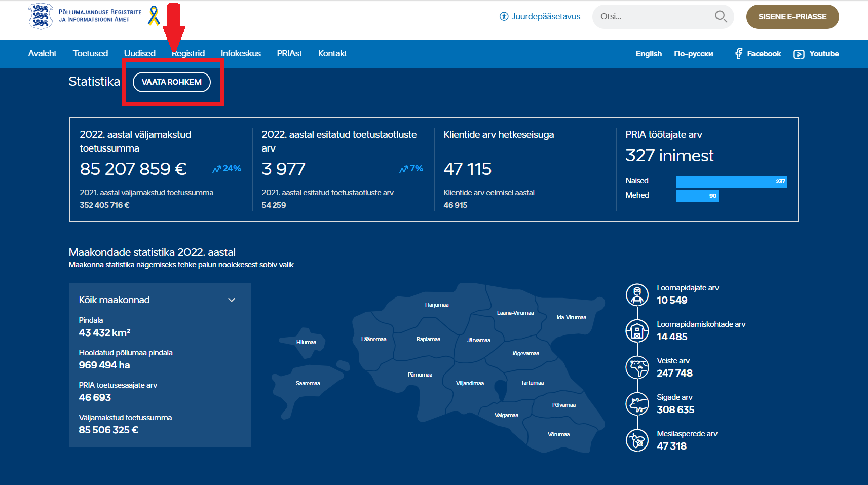Click the 24% upward trend icon
Viewport: 868px width, 485px height.
217,169
